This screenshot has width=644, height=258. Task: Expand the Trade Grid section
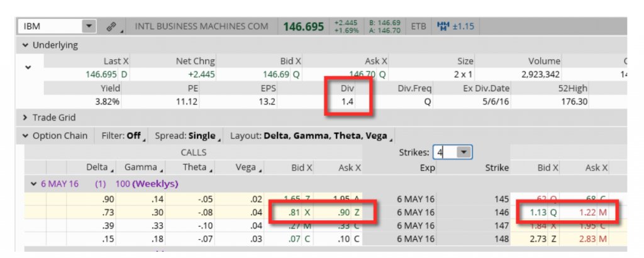point(25,118)
